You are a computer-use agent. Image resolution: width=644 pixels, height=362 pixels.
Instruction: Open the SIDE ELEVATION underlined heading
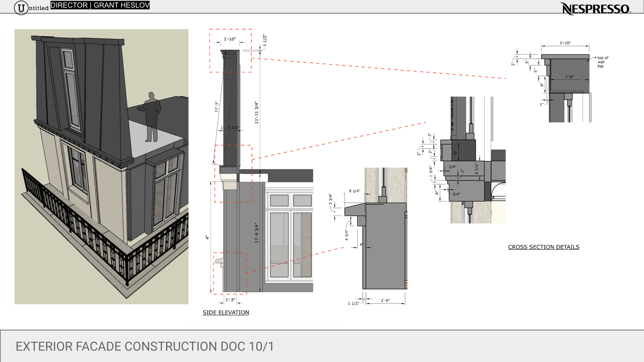coord(226,312)
